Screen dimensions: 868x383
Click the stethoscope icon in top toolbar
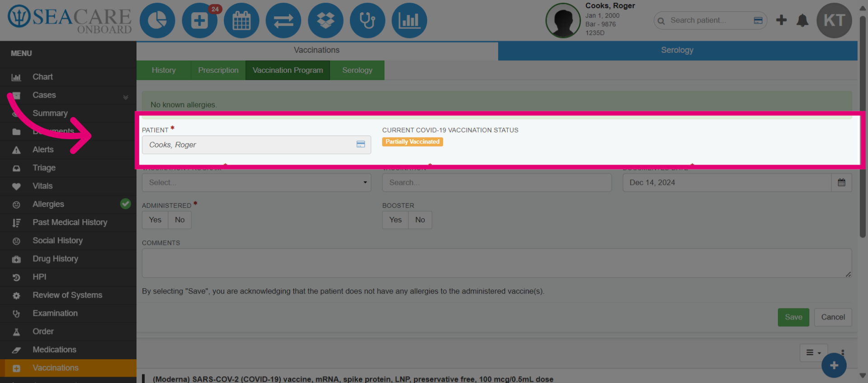pyautogui.click(x=368, y=21)
